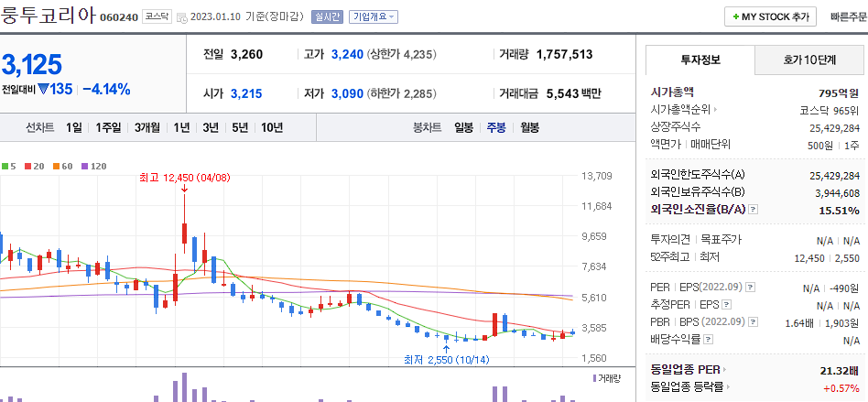Select the 1년 line chart period
Image resolution: width=868 pixels, height=402 pixels.
[x=181, y=128]
